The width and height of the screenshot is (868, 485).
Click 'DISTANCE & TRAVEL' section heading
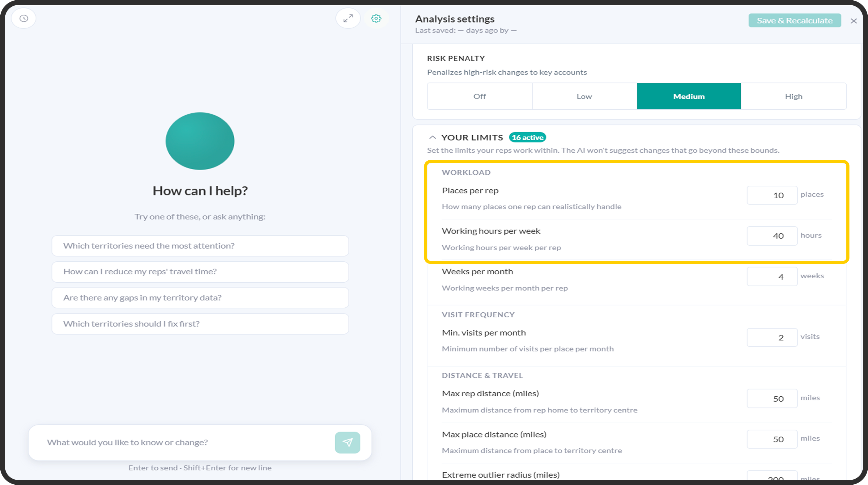(x=482, y=376)
